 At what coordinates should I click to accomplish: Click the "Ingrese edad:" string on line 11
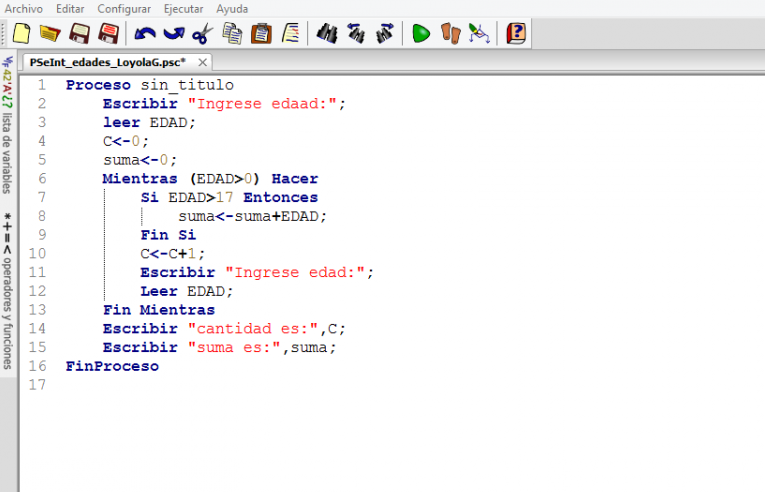click(295, 272)
